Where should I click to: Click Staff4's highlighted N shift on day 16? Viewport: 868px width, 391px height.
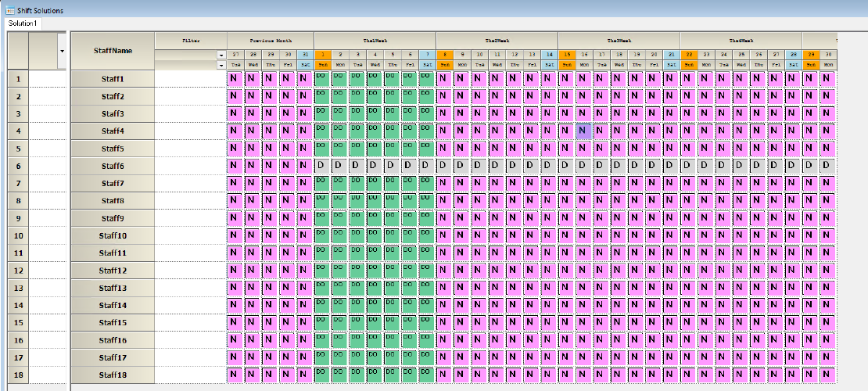[584, 131]
